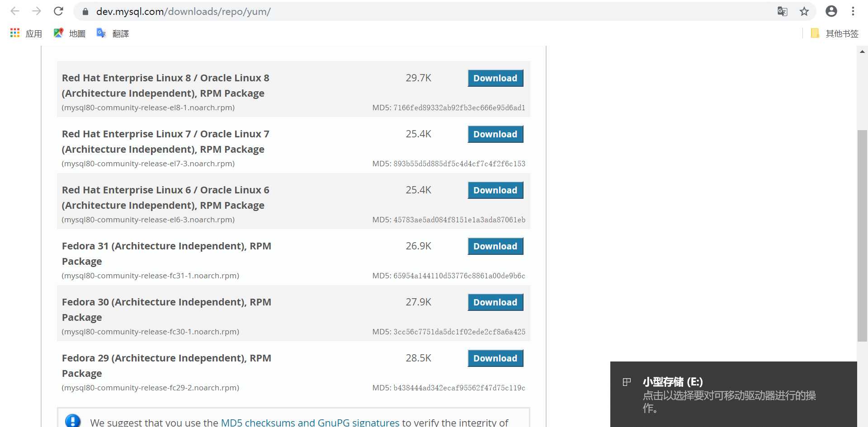Click the 27.9K file size
The image size is (868, 427).
[x=418, y=302]
